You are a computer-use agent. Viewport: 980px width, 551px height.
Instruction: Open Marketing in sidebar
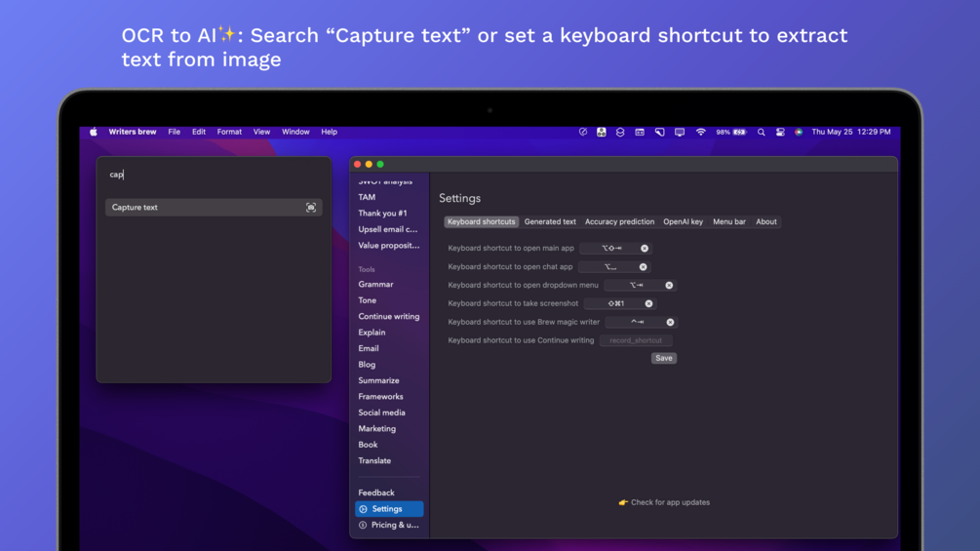coord(376,429)
